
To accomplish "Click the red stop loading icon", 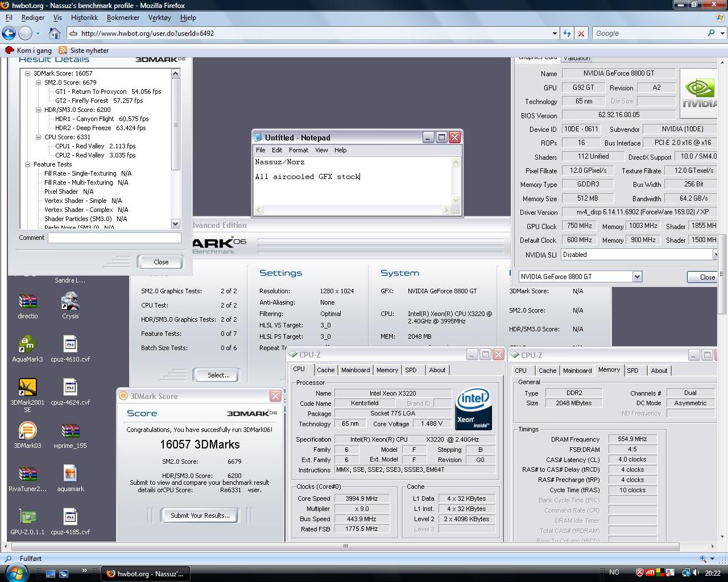I will tap(581, 34).
